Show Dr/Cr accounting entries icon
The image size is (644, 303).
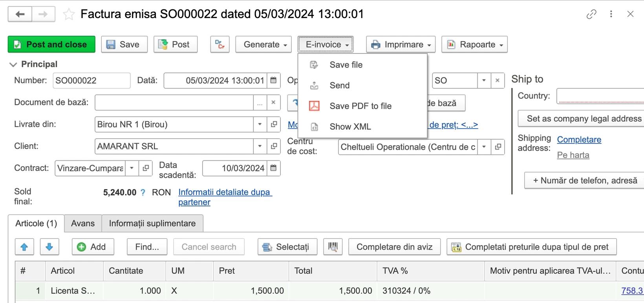pos(220,44)
